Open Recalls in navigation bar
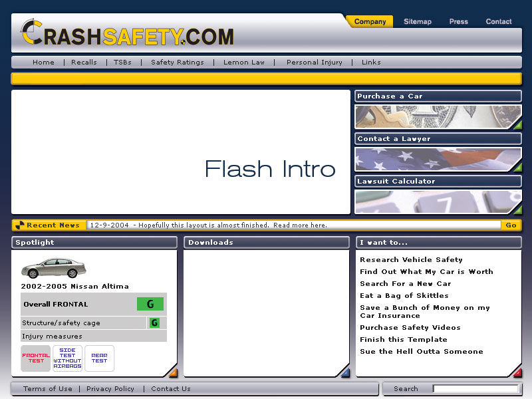Image resolution: width=532 pixels, height=399 pixels. 84,62
